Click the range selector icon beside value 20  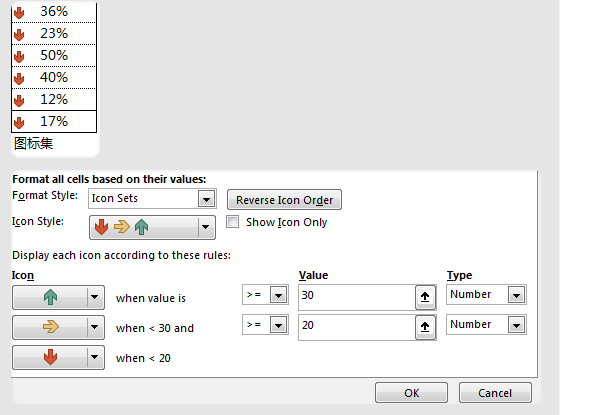coord(425,327)
